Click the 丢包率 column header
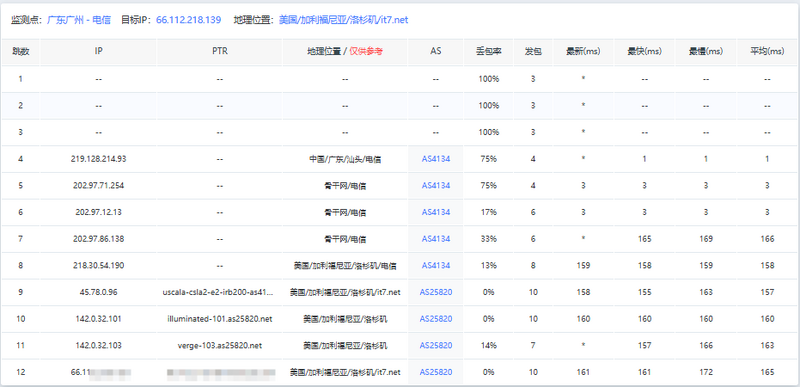Viewport: 800px width, 387px height. pos(488,51)
